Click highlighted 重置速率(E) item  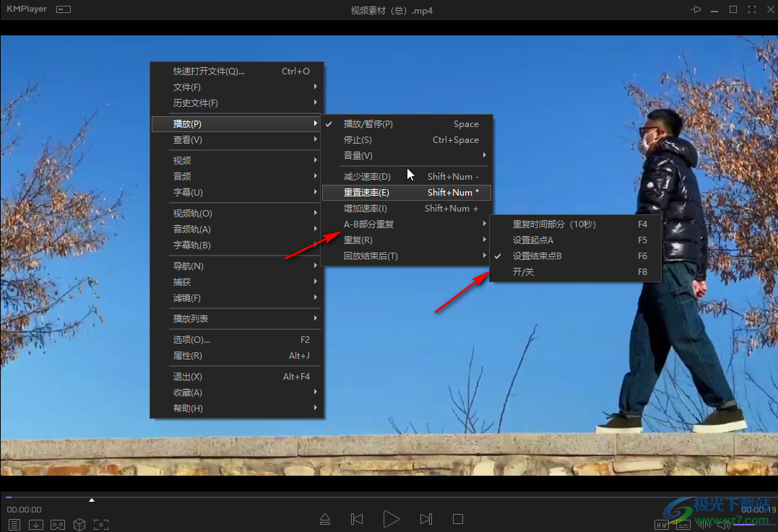point(407,193)
